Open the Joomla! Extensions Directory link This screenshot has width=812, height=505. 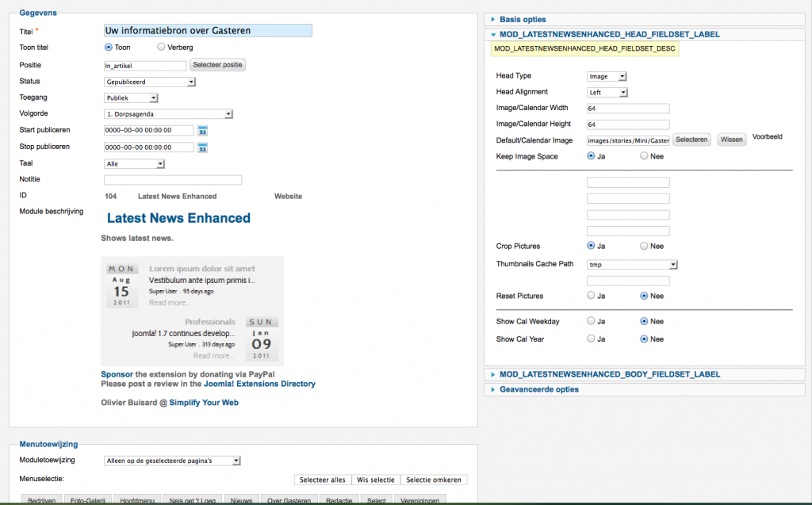[x=259, y=384]
